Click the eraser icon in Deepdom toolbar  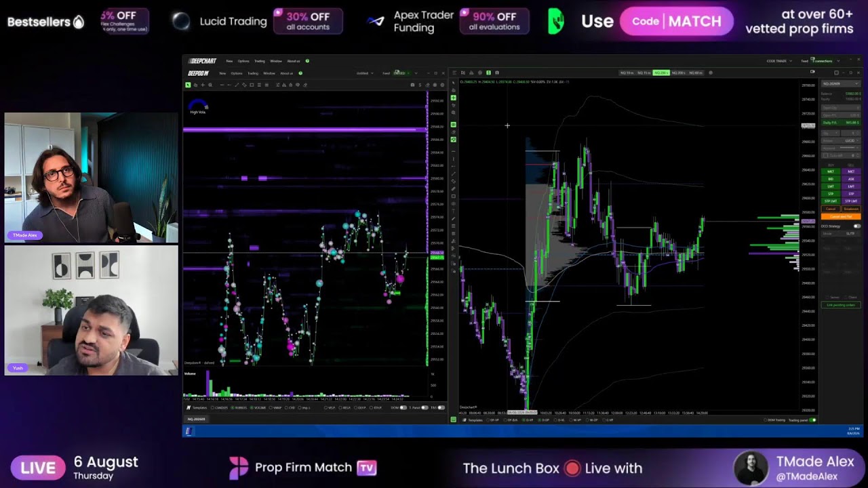(305, 85)
